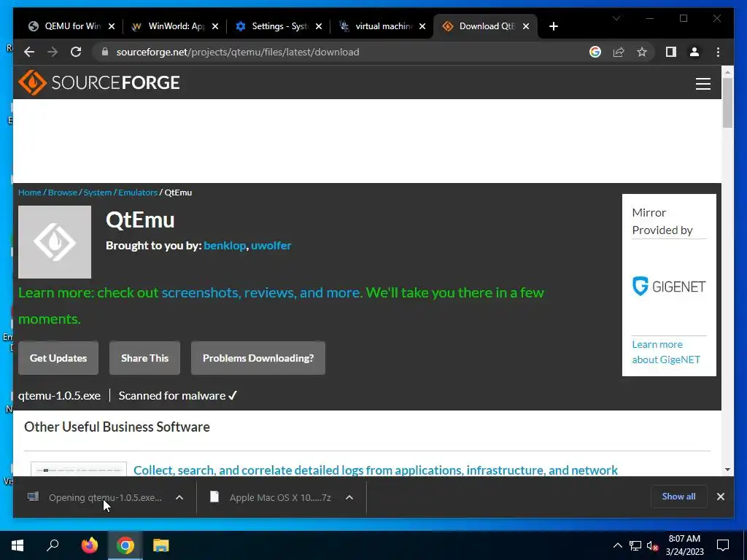Open the Chrome profile menu
Image resolution: width=747 pixels, height=560 pixels.
[x=694, y=52]
